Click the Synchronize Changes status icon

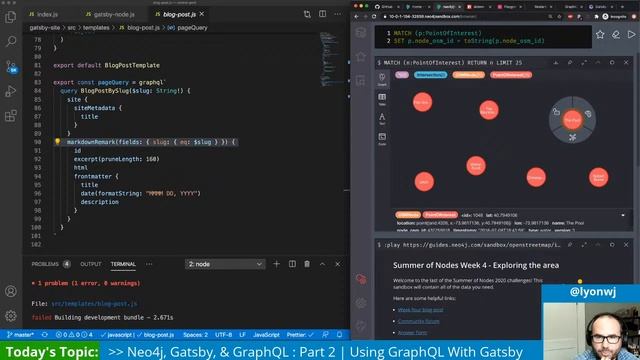(x=45, y=335)
